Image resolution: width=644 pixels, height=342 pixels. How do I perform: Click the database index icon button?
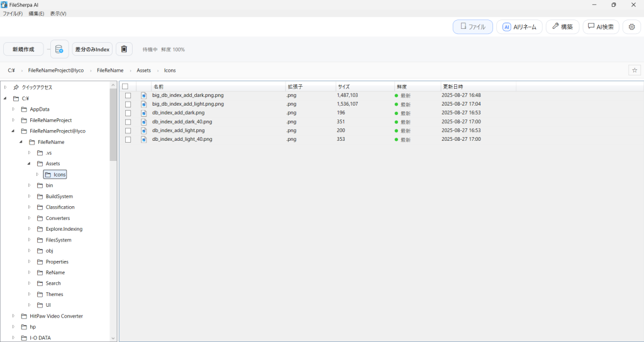coord(59,49)
